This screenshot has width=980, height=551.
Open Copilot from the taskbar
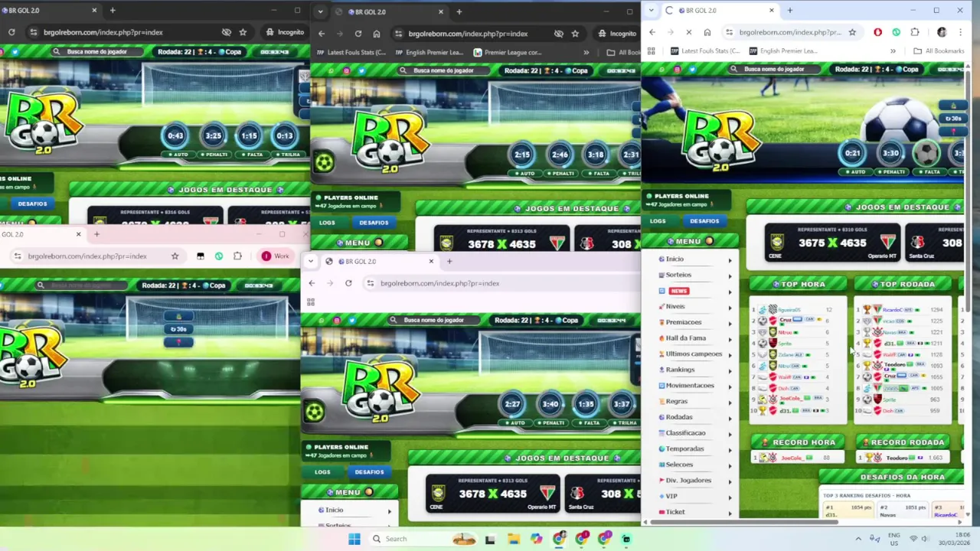click(536, 539)
